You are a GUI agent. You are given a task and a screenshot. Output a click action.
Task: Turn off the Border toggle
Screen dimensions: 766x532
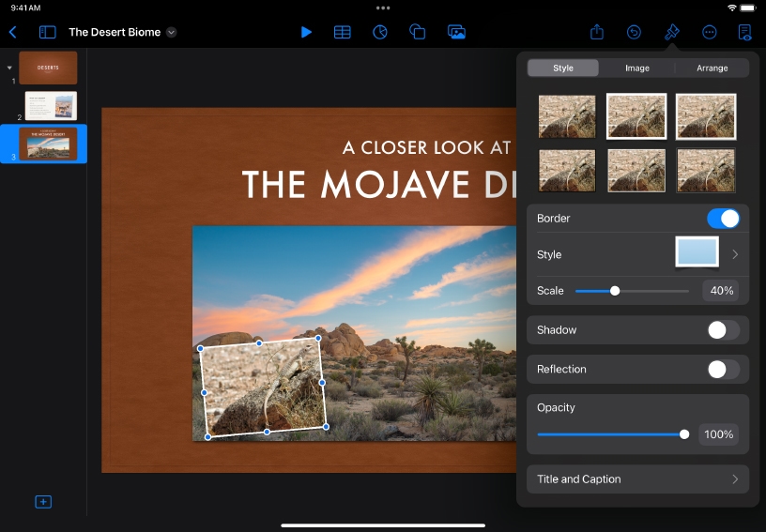[723, 219]
